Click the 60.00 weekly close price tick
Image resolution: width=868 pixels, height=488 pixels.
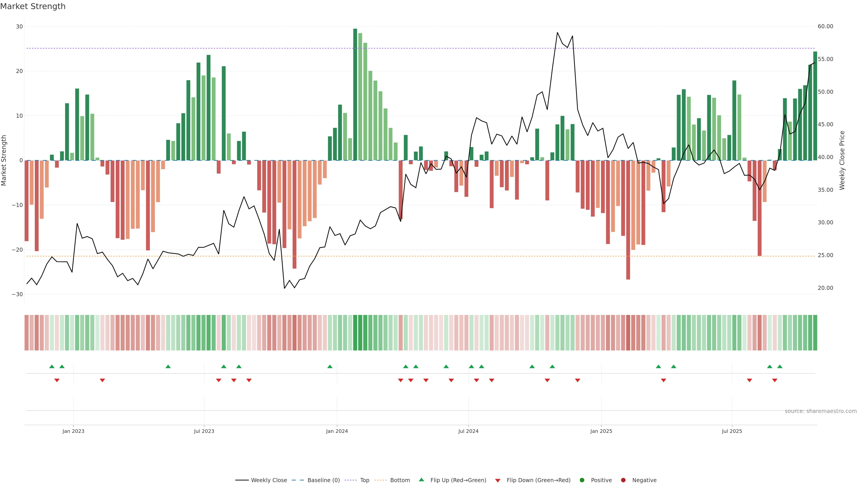click(x=825, y=26)
